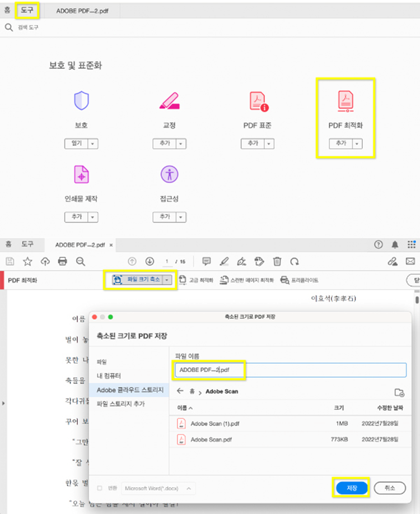420x514 pixels.
Task: Click the save disk icon in toolbar
Action: [x=10, y=261]
